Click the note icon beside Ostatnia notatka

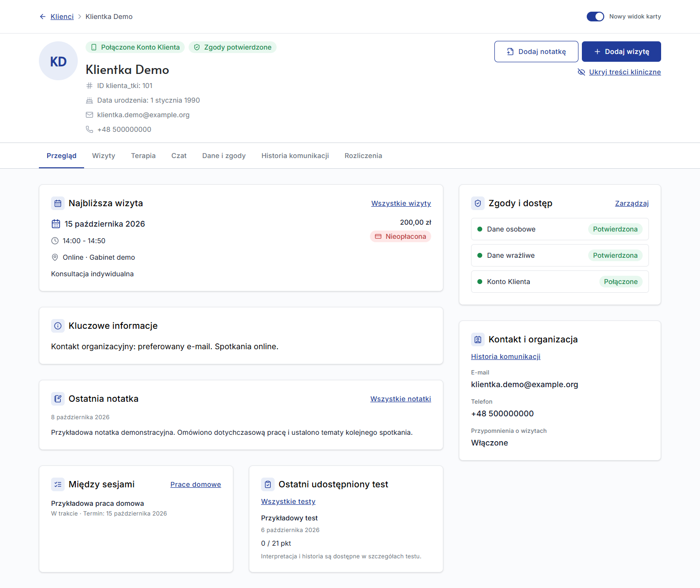tap(58, 399)
